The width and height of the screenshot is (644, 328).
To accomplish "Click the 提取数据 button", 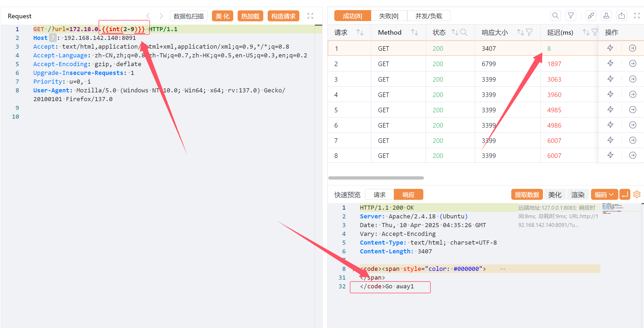I will tap(527, 195).
